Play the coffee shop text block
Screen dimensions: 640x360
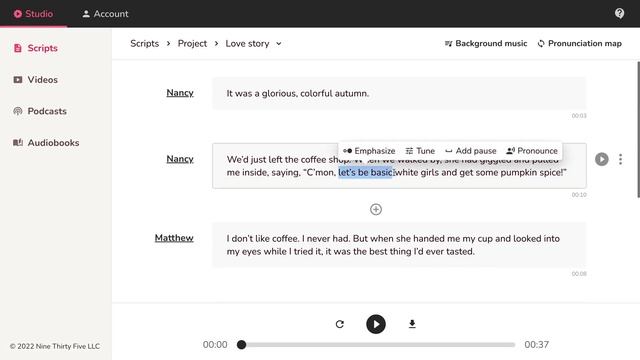click(601, 159)
